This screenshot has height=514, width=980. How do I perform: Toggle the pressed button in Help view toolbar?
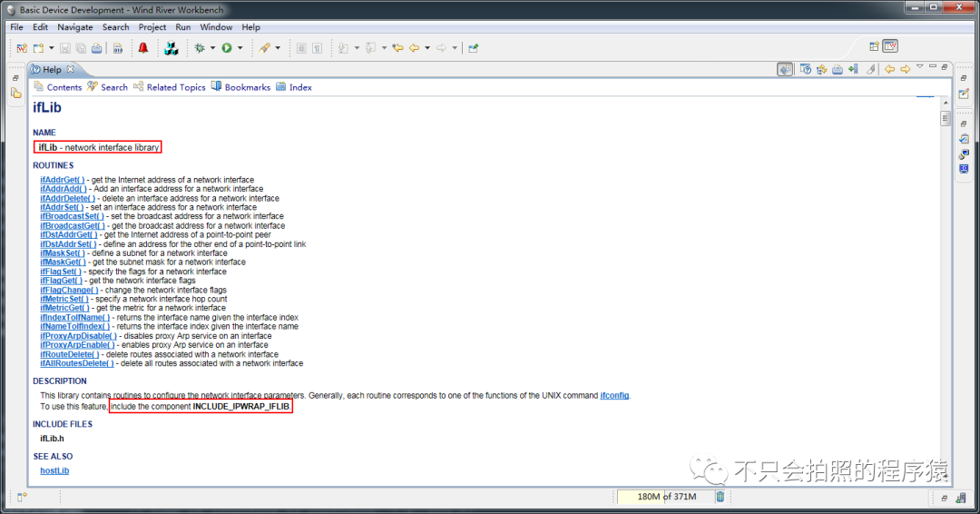point(785,69)
